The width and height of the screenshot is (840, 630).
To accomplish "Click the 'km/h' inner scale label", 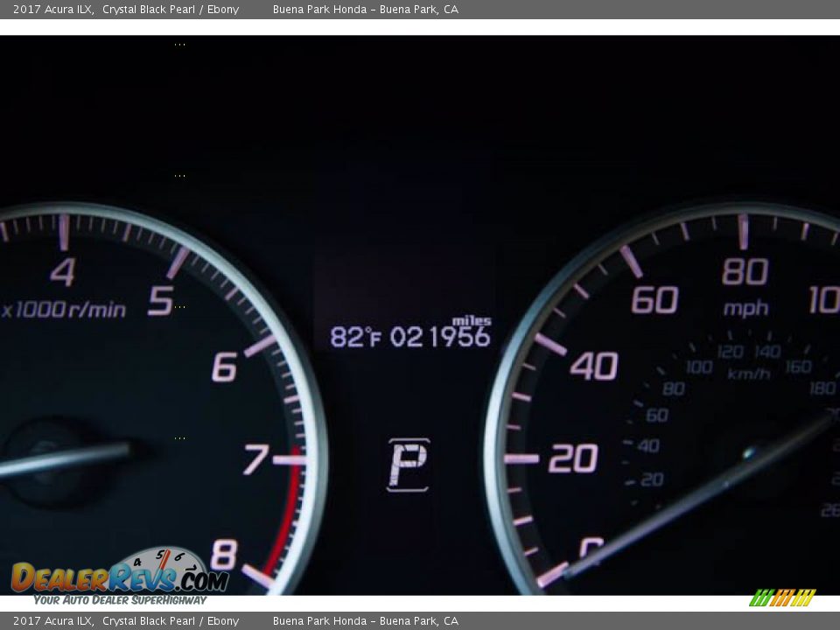I will [749, 374].
